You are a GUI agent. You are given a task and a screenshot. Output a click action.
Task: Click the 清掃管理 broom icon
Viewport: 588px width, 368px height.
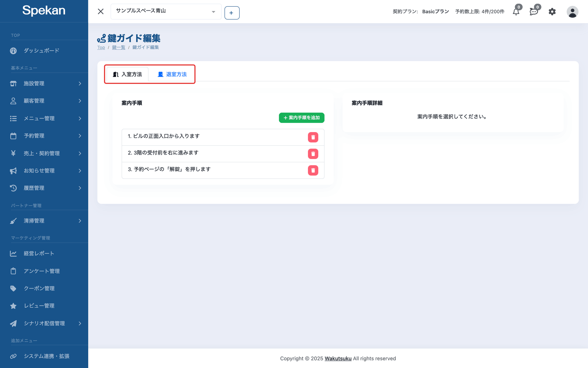coord(13,221)
